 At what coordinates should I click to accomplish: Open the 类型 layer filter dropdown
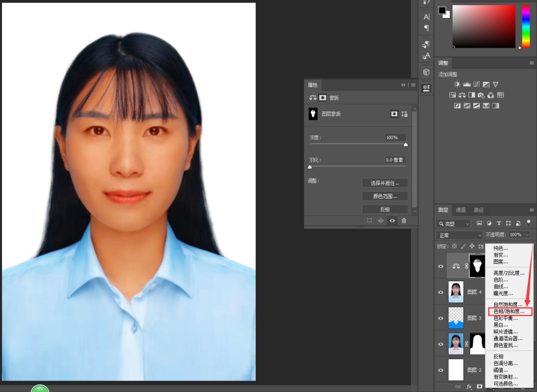point(453,224)
